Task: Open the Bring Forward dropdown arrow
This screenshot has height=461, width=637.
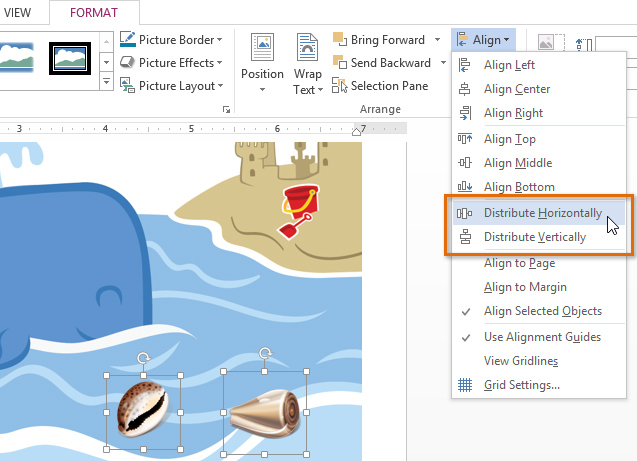Action: 438,40
